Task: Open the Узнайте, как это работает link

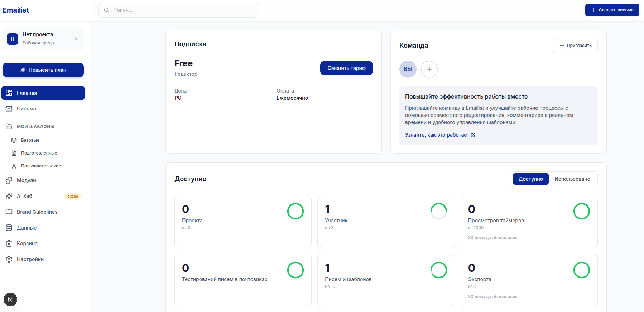Action: coord(440,135)
